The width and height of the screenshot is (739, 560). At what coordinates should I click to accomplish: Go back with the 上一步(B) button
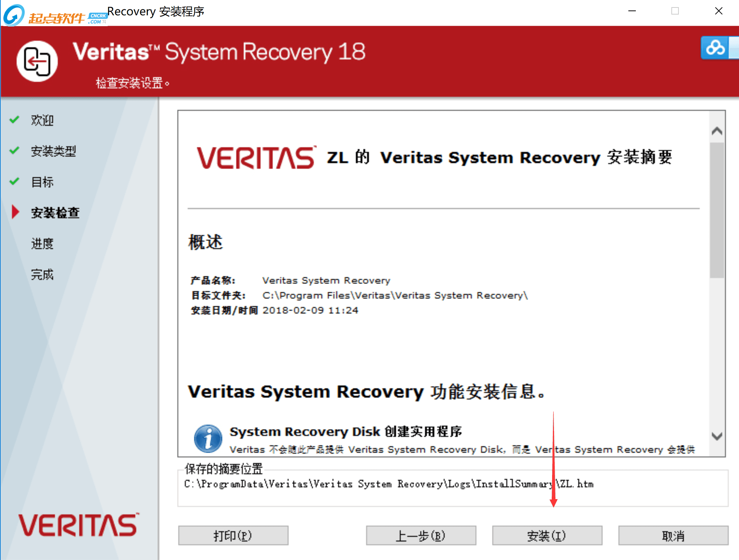pyautogui.click(x=421, y=536)
